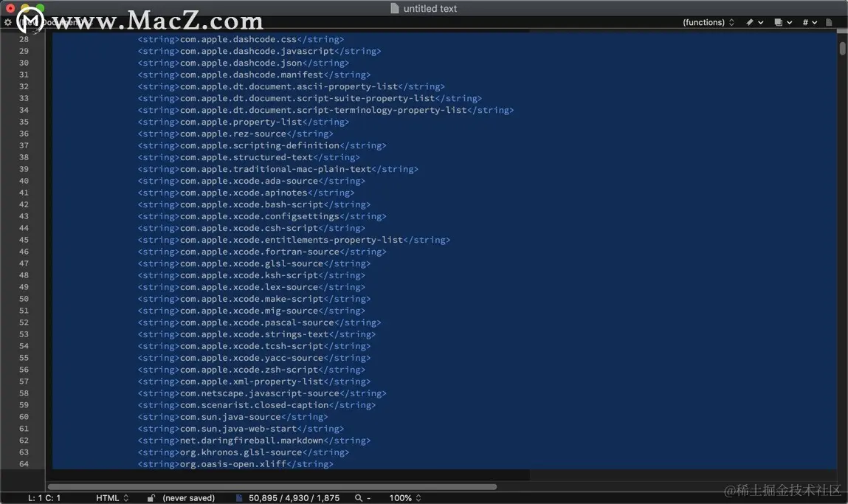
Task: Click the org.oasis-open.xliff line
Action: [235, 464]
